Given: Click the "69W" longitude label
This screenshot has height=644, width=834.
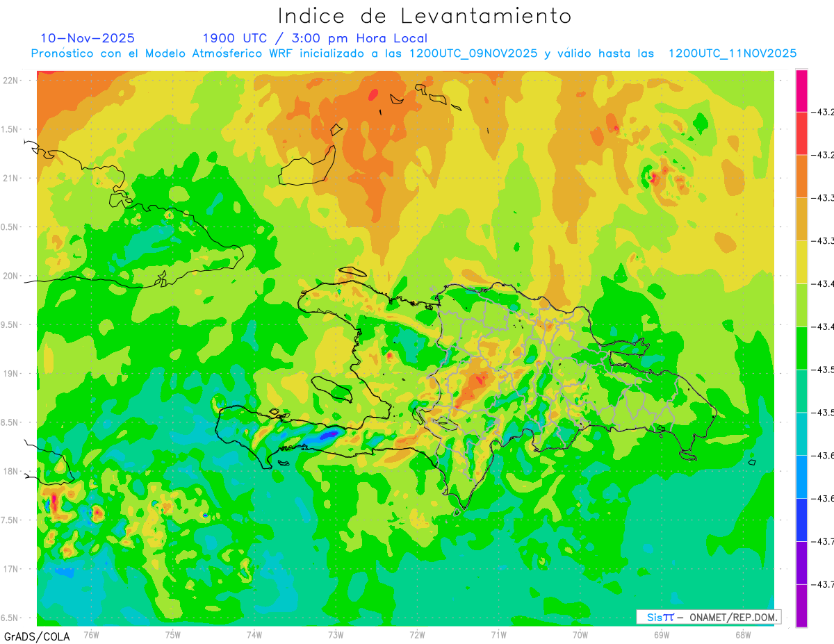Looking at the screenshot, I should (x=662, y=635).
